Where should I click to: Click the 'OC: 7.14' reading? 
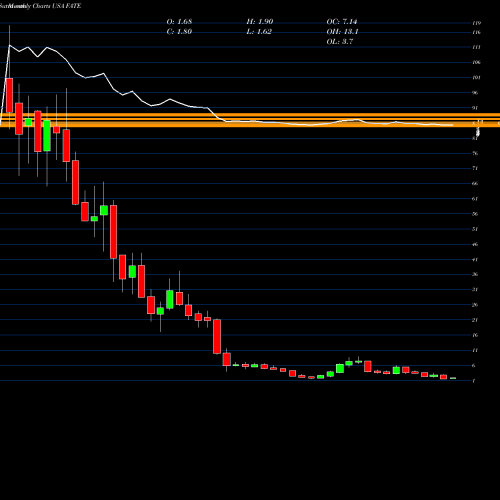click(x=342, y=22)
